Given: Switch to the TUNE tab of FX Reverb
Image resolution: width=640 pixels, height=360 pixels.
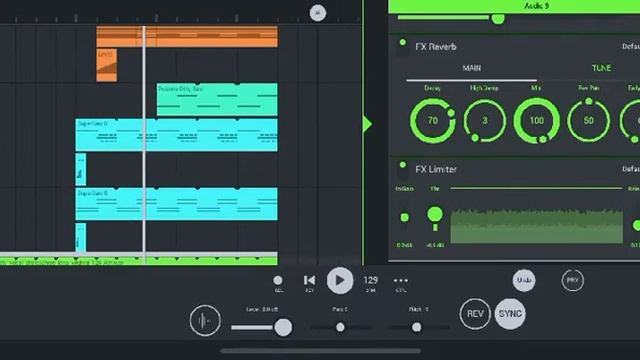Looking at the screenshot, I should [601, 68].
